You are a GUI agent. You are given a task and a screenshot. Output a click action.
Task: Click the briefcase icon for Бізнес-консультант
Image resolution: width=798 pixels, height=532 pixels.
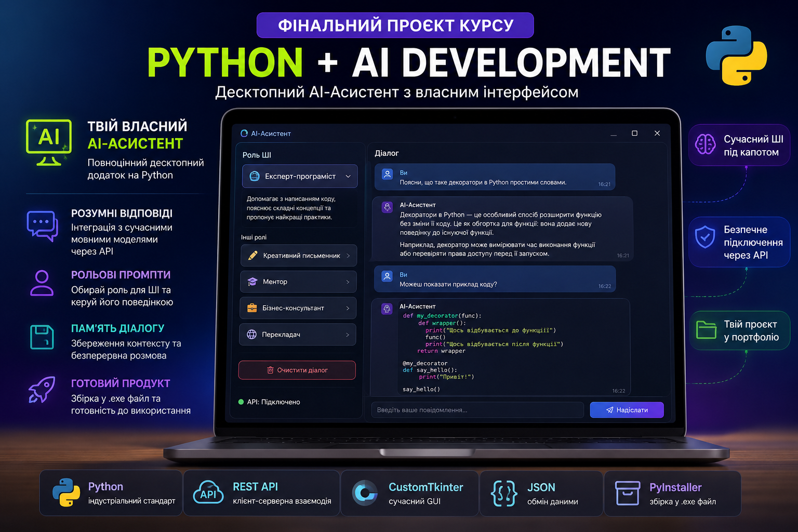252,308
